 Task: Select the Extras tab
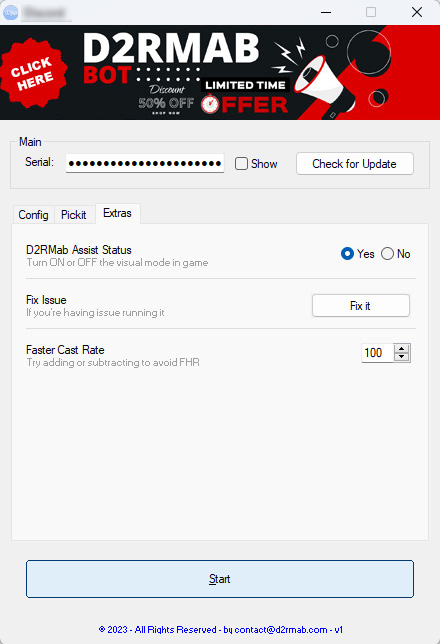click(117, 213)
